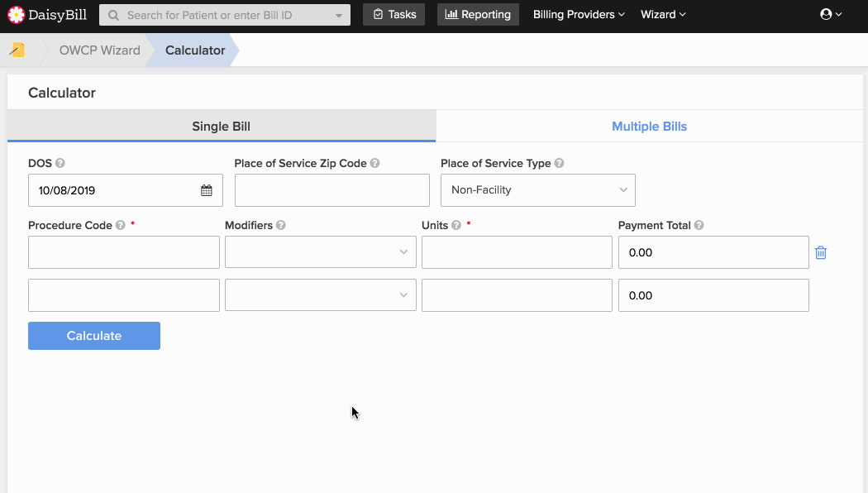868x493 pixels.
Task: Show help for Payment Total
Action: (699, 226)
